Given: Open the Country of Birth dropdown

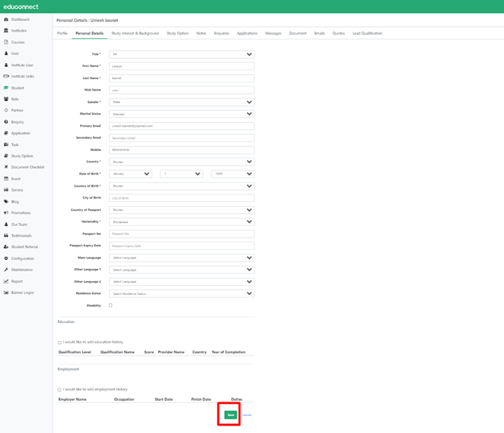Looking at the screenshot, I should coord(182,186).
